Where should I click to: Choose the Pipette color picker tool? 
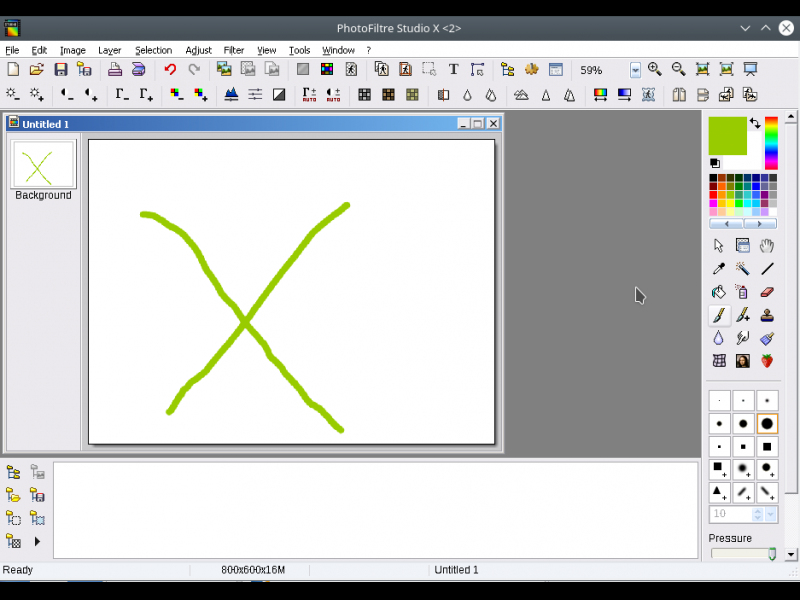tap(718, 269)
